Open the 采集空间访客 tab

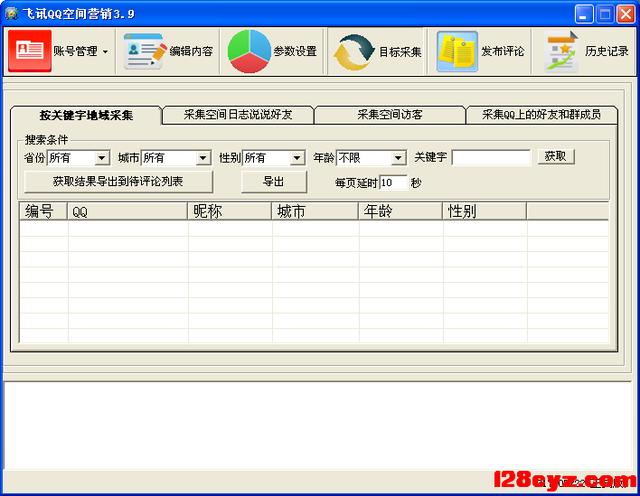pos(390,115)
